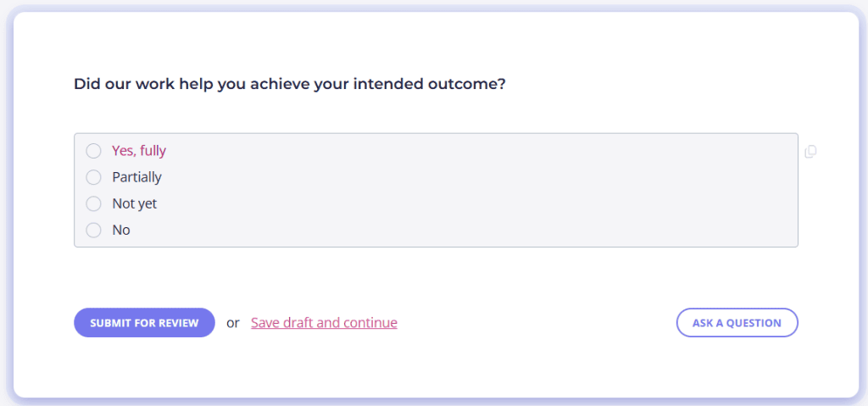Image resolution: width=868 pixels, height=406 pixels.
Task: Click the word "continue" in the draft link
Action: pyautogui.click(x=370, y=323)
